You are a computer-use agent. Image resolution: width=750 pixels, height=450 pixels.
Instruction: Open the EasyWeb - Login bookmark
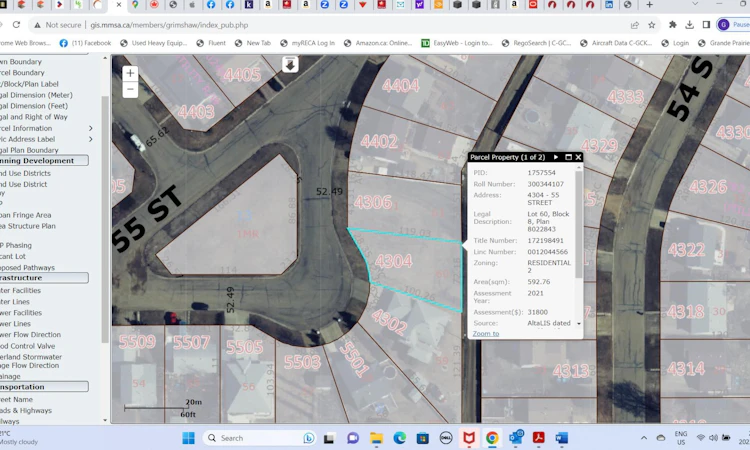457,43
